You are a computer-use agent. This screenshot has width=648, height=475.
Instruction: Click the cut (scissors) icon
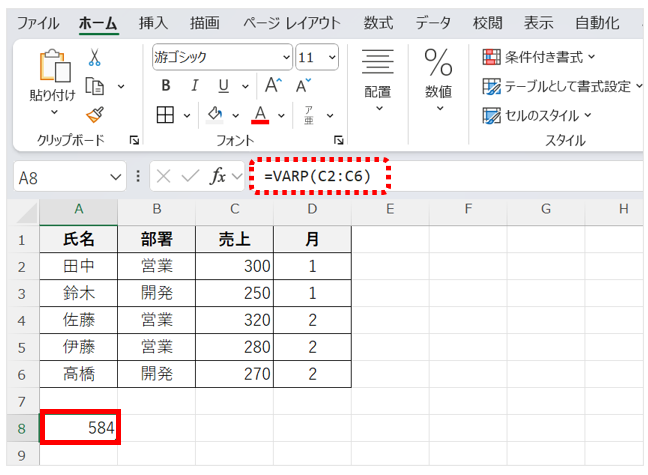coord(95,58)
